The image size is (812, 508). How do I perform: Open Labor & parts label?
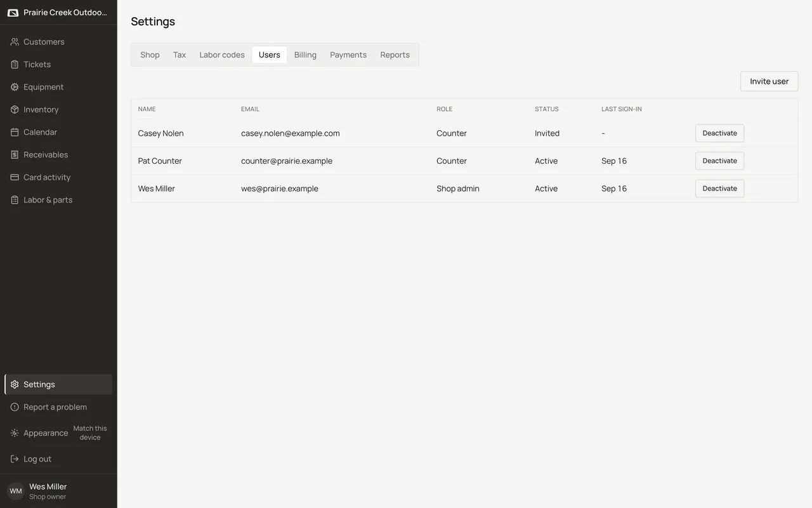click(x=48, y=199)
